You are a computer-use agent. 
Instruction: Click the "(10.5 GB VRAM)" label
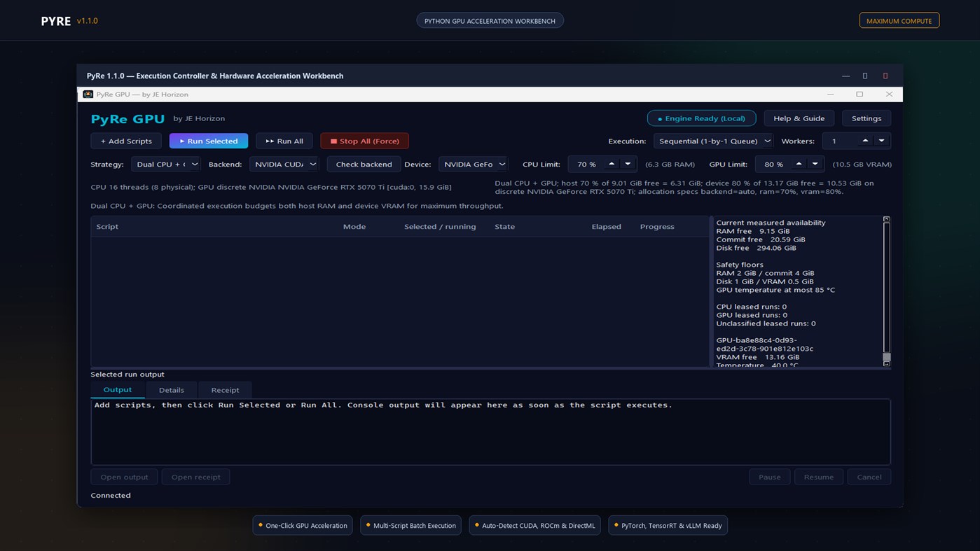click(x=862, y=164)
